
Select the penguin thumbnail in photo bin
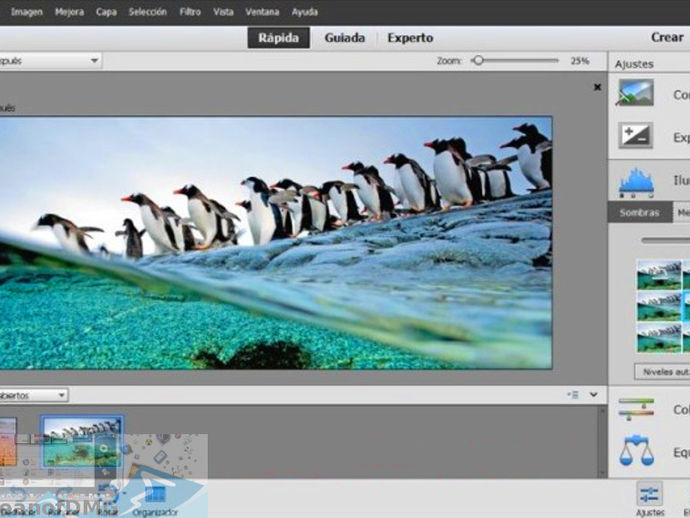pos(81,442)
